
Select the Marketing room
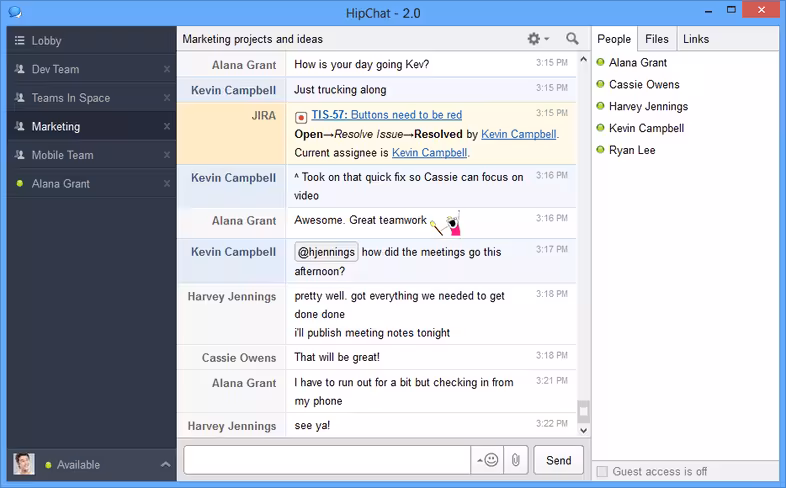[92, 126]
